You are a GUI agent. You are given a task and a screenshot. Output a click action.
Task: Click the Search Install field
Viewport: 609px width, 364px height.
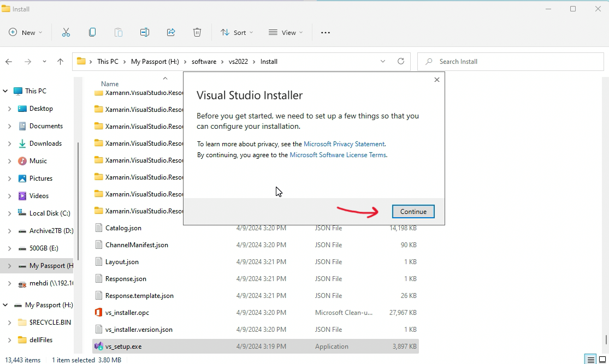pos(510,62)
